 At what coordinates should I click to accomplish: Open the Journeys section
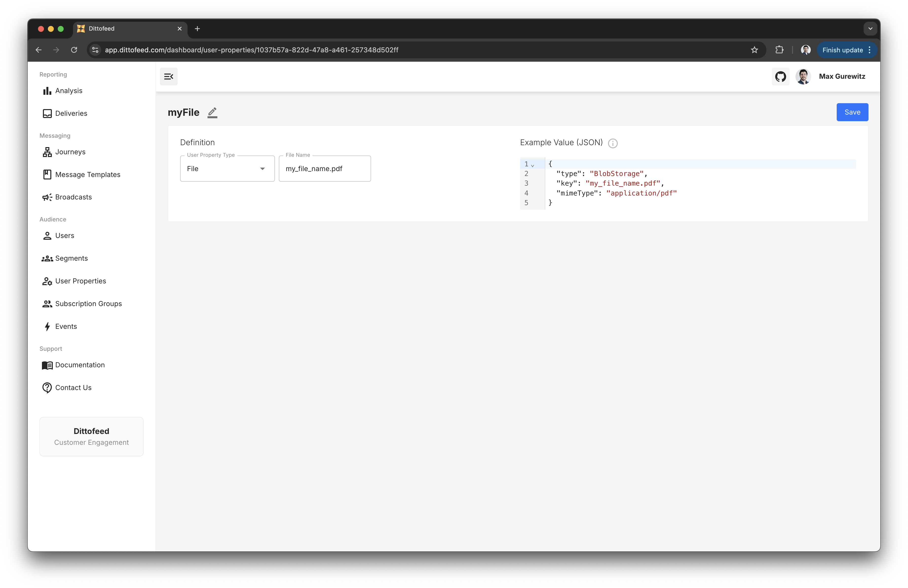[x=70, y=152]
